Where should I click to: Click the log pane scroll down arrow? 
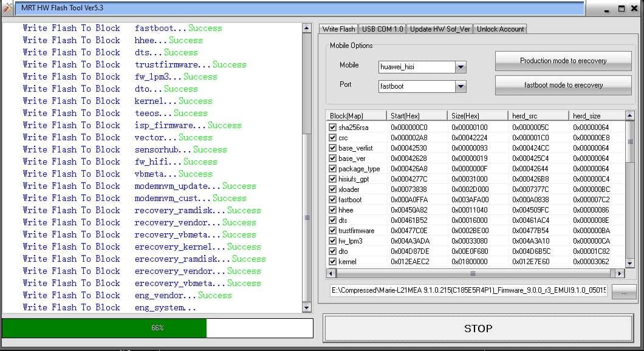coord(306,307)
